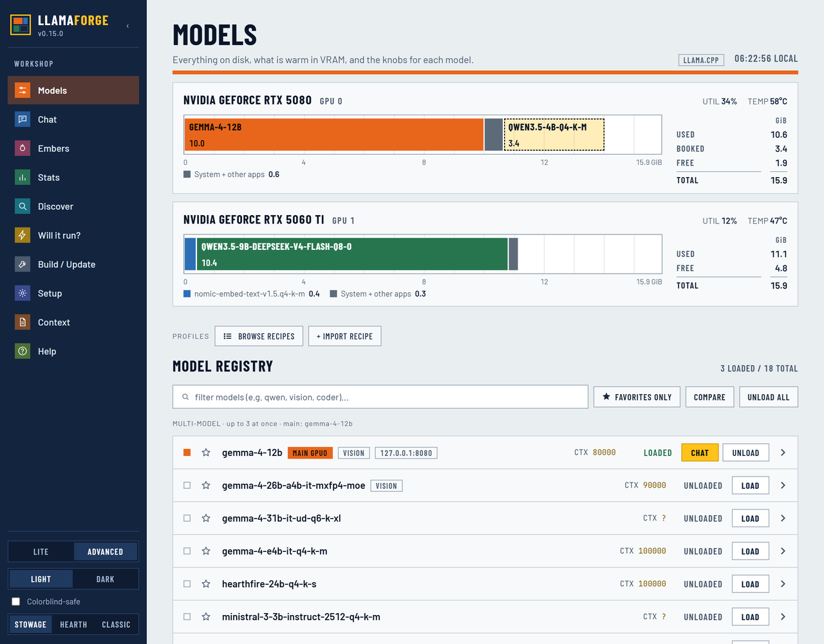The width and height of the screenshot is (824, 644).
Task: Click the 127.0.0.1:8080 address badge
Action: tap(406, 453)
